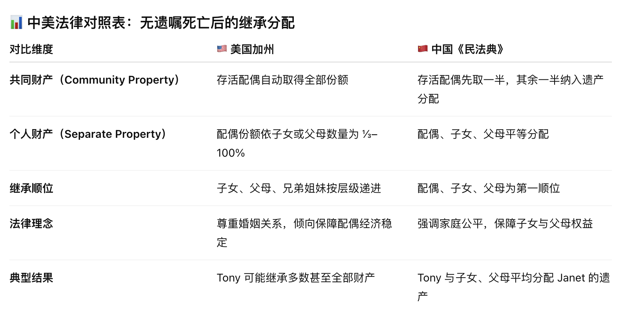Select the 继承顺位 row label

coord(31,188)
